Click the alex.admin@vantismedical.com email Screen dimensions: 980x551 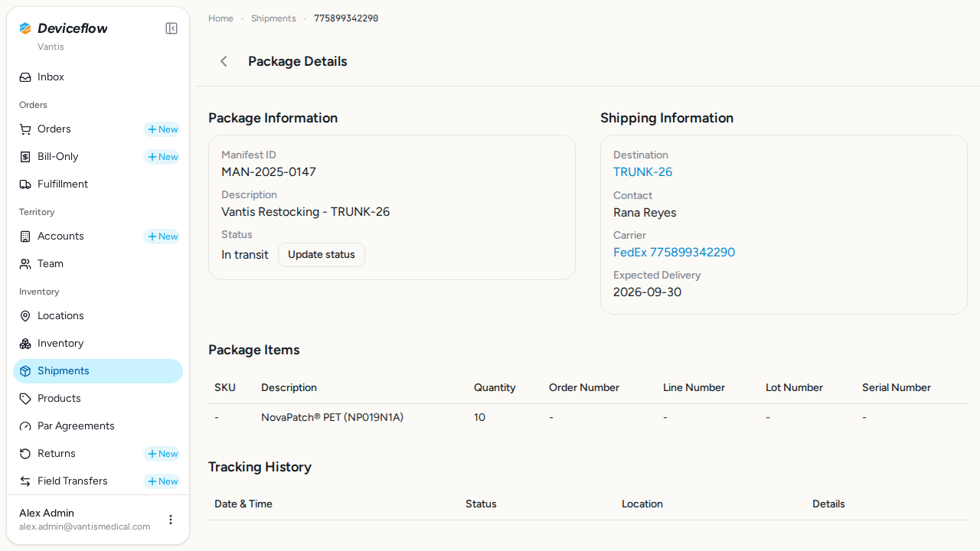click(x=85, y=527)
